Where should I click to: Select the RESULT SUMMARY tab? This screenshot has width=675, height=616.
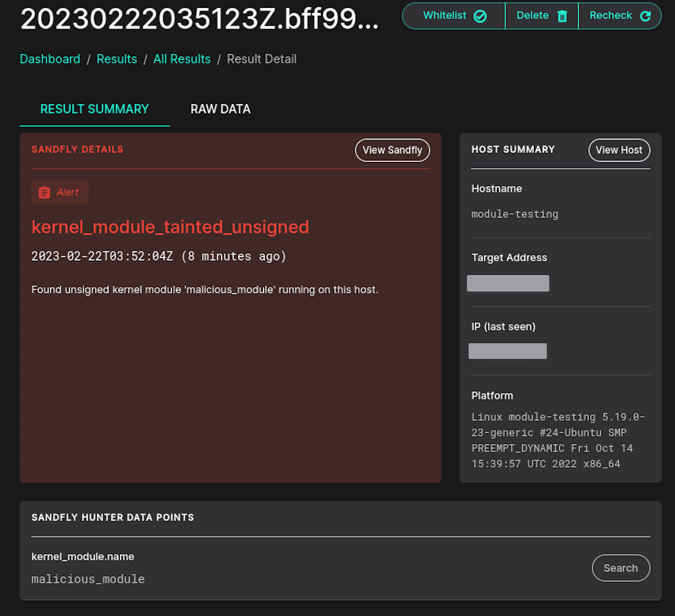point(94,108)
